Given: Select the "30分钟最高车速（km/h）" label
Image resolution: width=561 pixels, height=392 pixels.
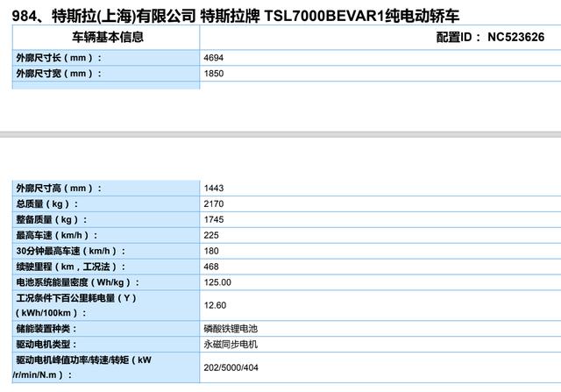Looking at the screenshot, I should tap(70, 251).
